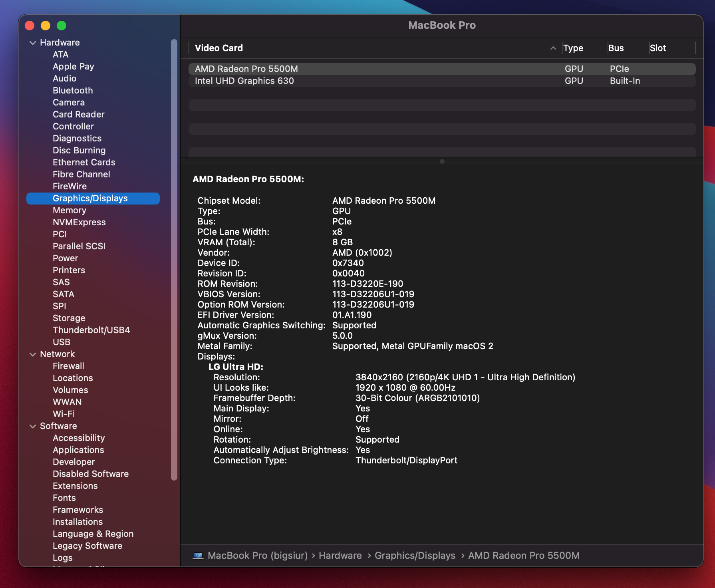Select Locations under Network
The width and height of the screenshot is (715, 588).
point(73,378)
